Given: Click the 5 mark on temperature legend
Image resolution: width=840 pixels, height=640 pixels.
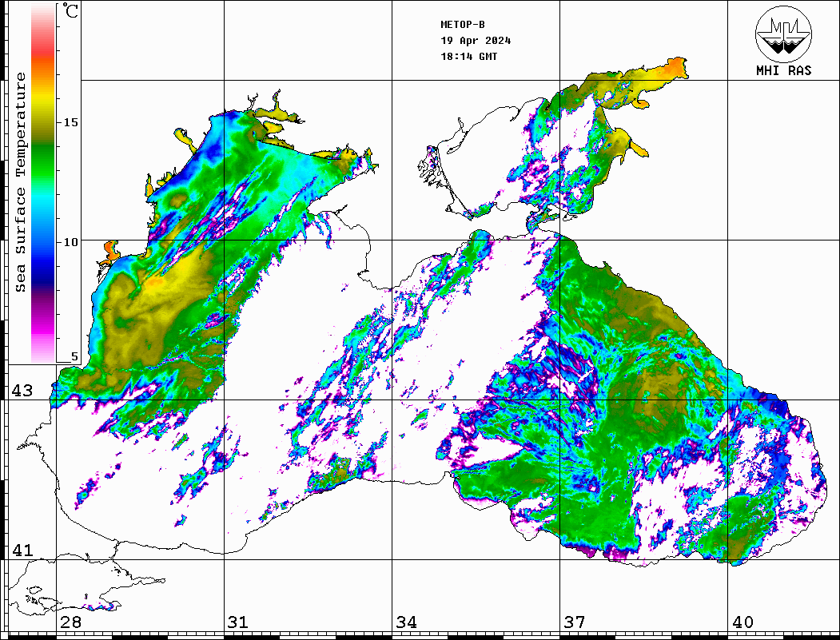Looking at the screenshot, I should click(74, 356).
